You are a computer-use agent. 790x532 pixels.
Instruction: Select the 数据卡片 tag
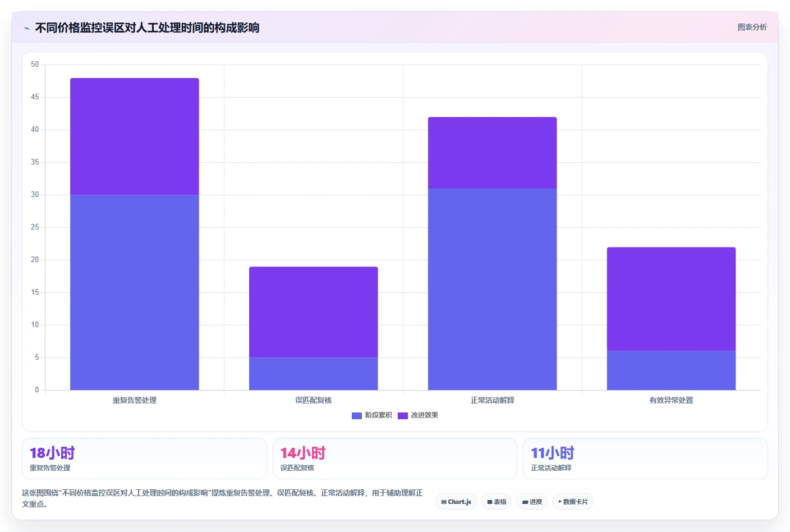pos(573,502)
